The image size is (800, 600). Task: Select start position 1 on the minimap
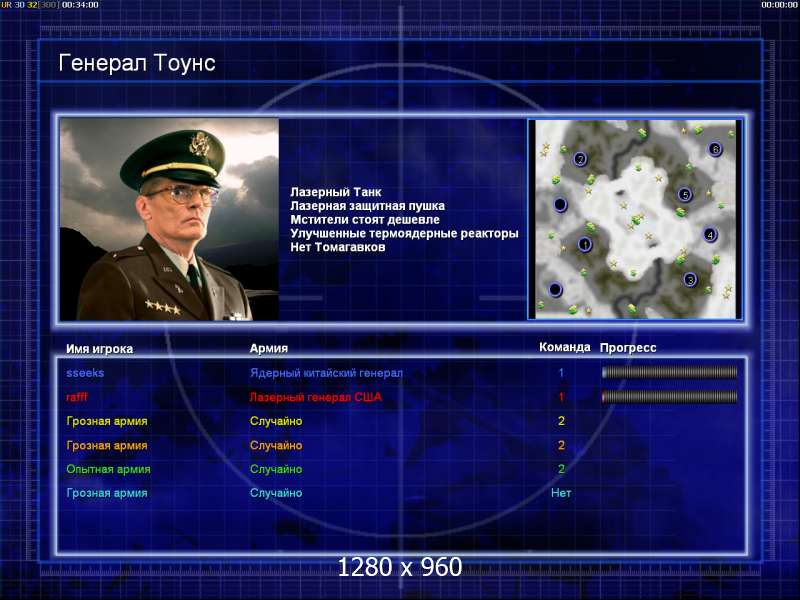tap(585, 244)
